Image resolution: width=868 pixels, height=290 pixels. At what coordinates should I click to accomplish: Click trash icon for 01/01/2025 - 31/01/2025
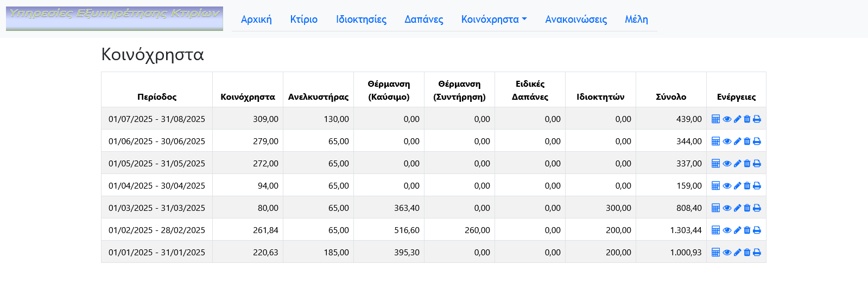[x=747, y=253]
